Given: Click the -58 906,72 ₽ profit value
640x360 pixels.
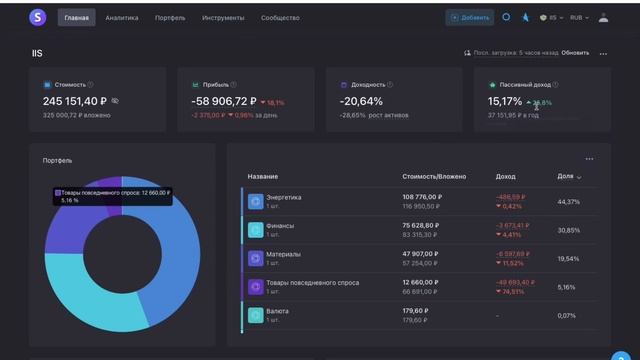Looking at the screenshot, I should coord(224,101).
